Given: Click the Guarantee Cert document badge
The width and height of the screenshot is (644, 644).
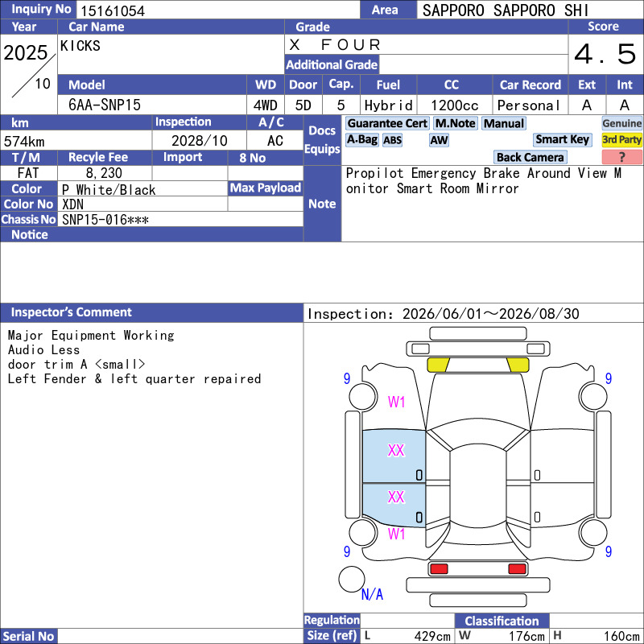Looking at the screenshot, I should click(x=387, y=123).
